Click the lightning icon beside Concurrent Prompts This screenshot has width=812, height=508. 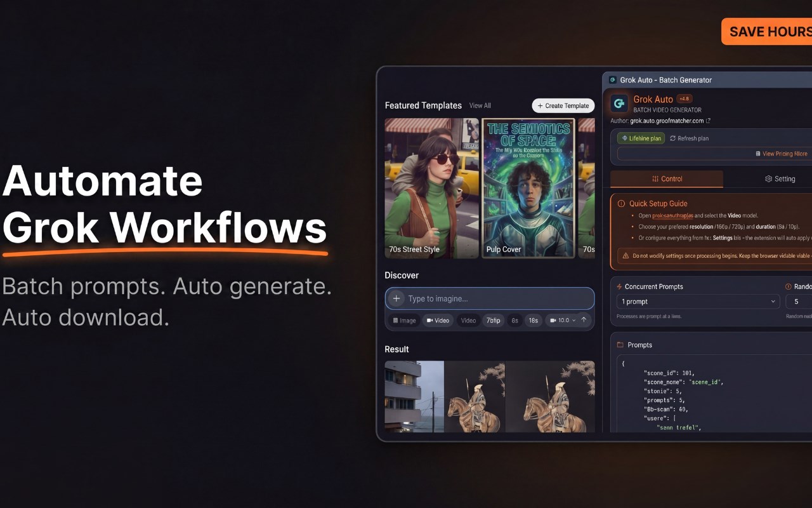point(620,287)
